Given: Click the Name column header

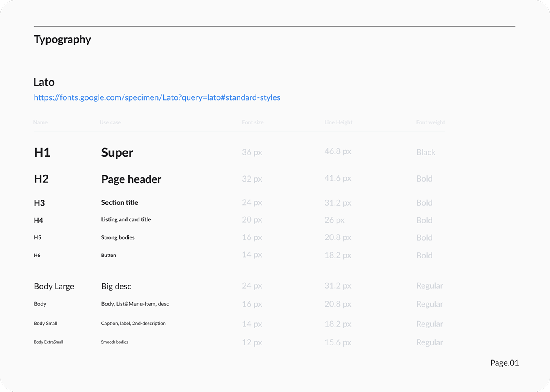Looking at the screenshot, I should click(40, 122).
